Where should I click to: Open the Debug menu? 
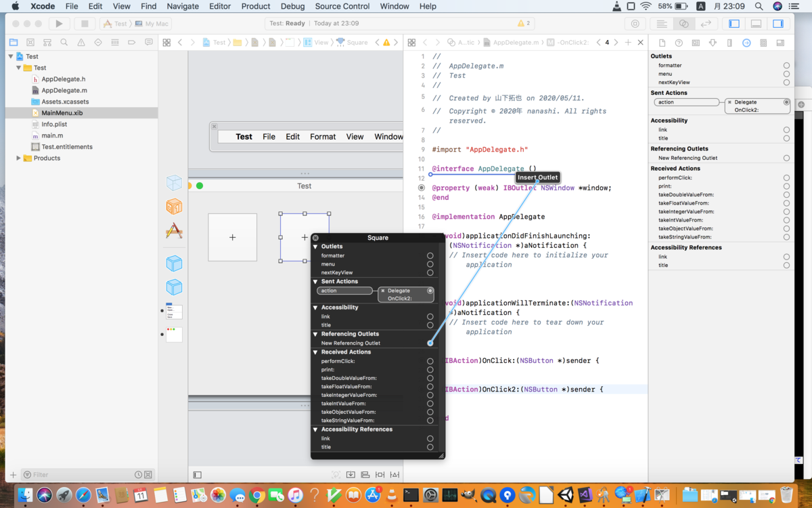[292, 6]
